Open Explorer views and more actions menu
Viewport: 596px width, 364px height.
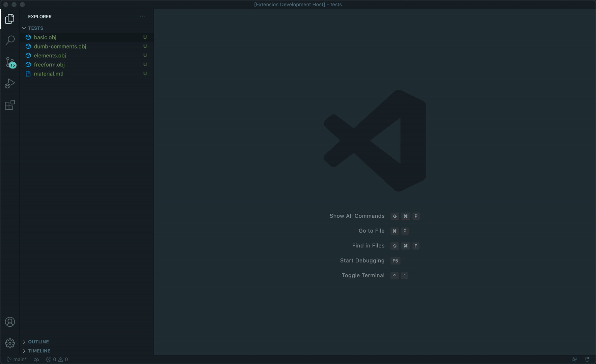coord(143,16)
